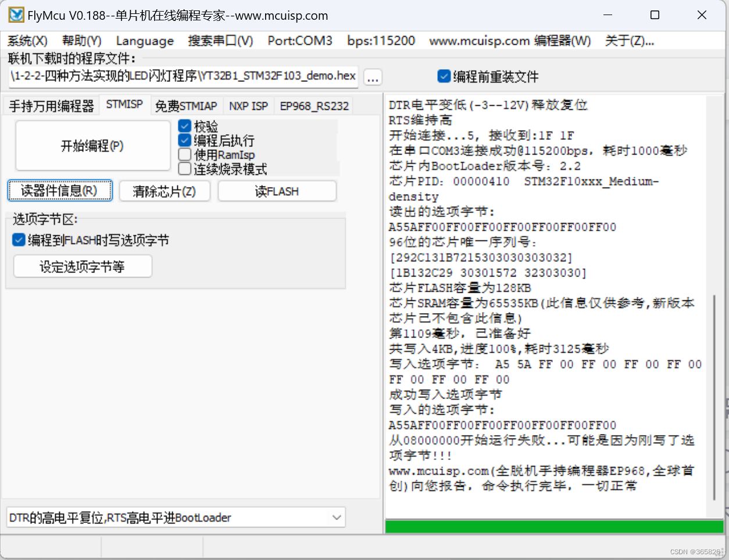
Task: Click the 设定选项字节等 button
Action: (83, 267)
